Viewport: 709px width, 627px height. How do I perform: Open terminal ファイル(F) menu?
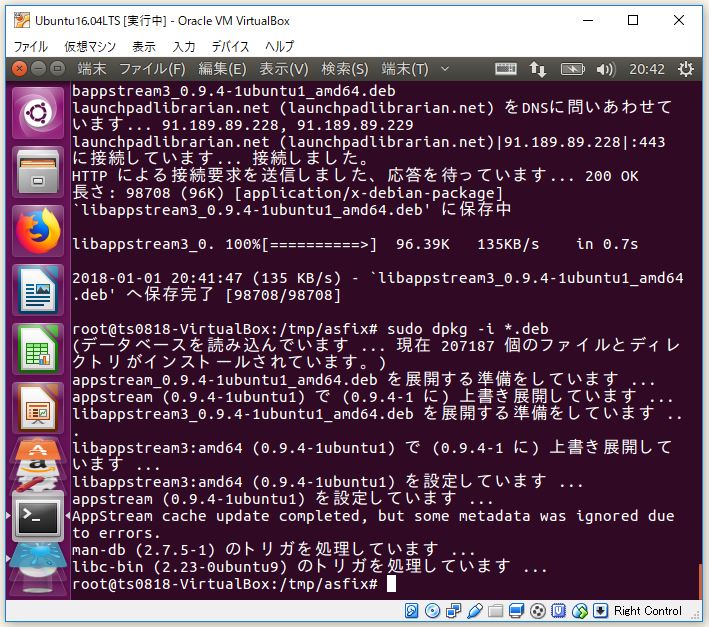(152, 69)
